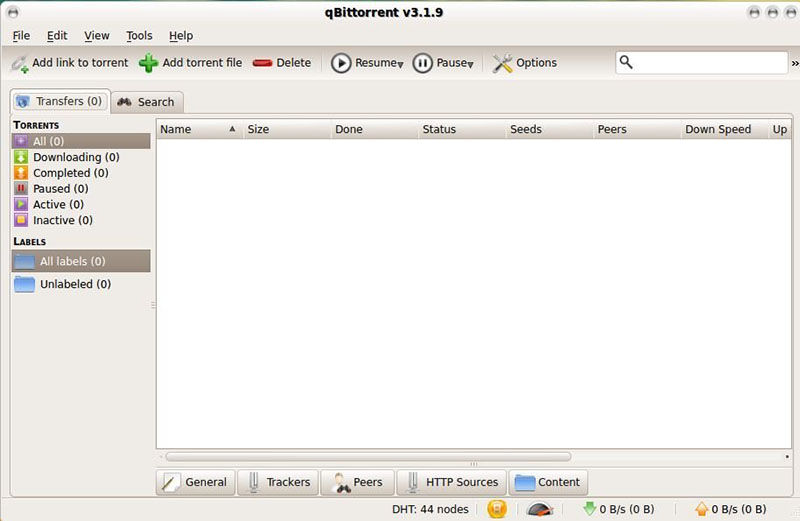Click the connection status icon in status bar
Screen dimensions: 800x521
[497, 509]
